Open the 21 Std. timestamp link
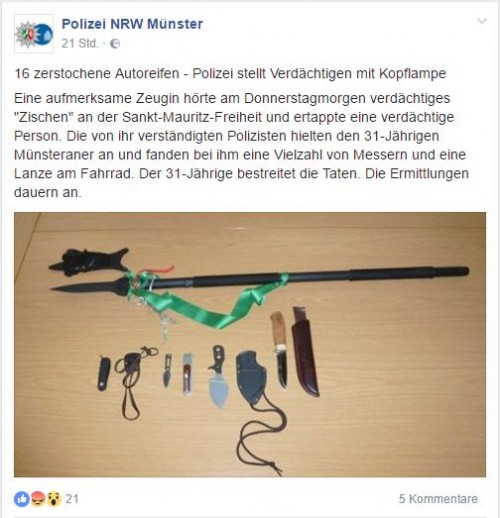 click(80, 43)
